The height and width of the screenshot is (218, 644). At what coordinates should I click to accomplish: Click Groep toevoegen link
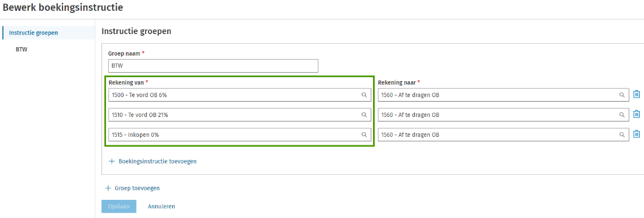point(137,188)
